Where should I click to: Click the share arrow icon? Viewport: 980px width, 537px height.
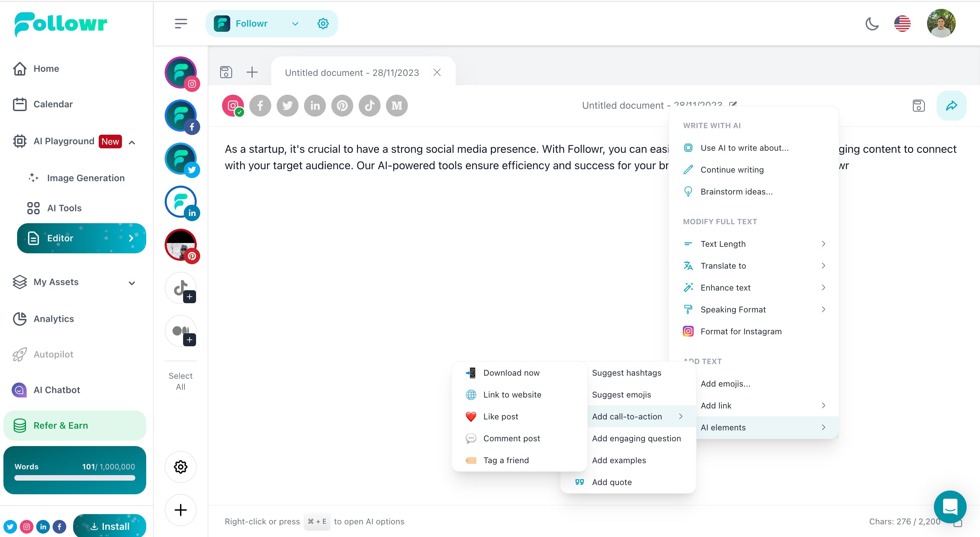pos(951,105)
